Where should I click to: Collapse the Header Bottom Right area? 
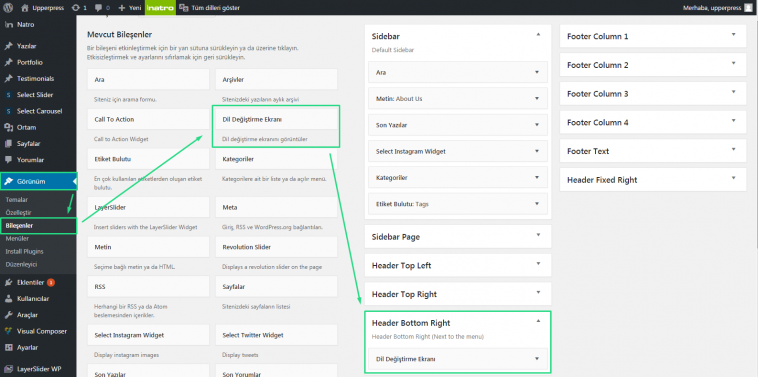pyautogui.click(x=538, y=321)
